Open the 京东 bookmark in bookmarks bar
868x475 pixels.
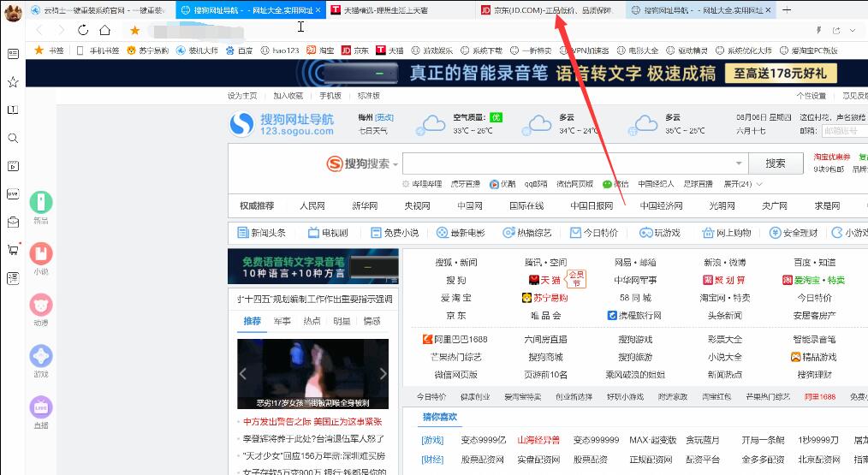[355, 50]
